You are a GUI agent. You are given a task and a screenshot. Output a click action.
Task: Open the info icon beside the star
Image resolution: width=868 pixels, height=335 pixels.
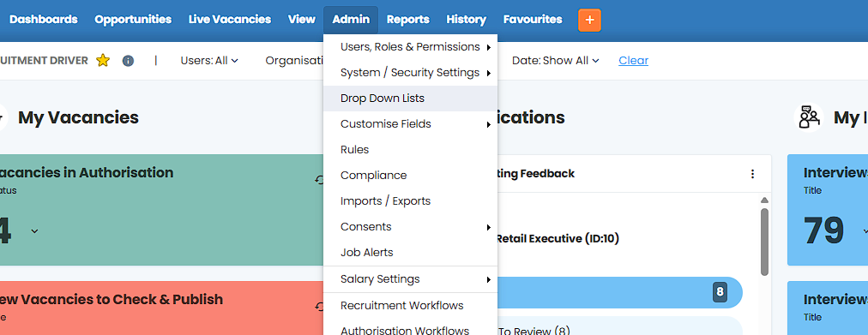coord(128,60)
